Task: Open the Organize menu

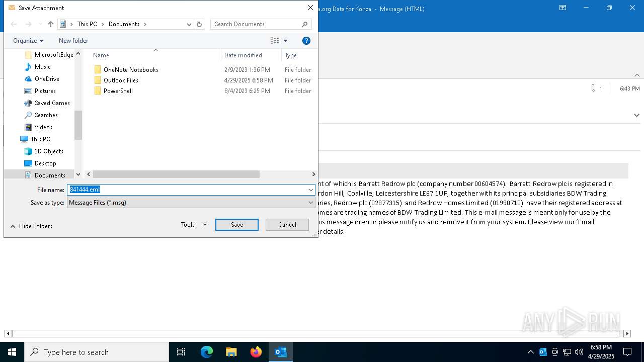Action: (x=28, y=41)
